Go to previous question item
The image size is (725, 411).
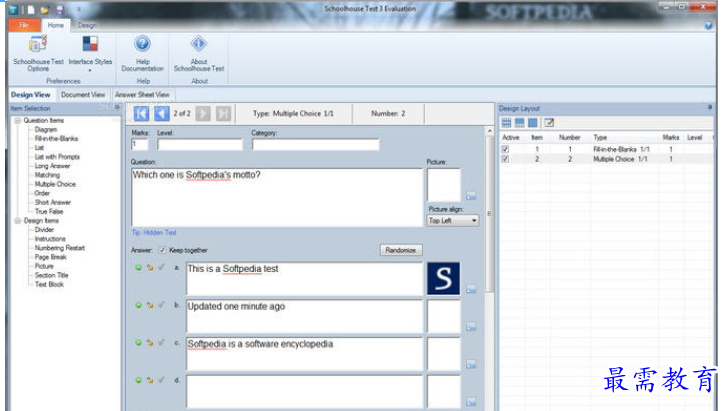162,113
